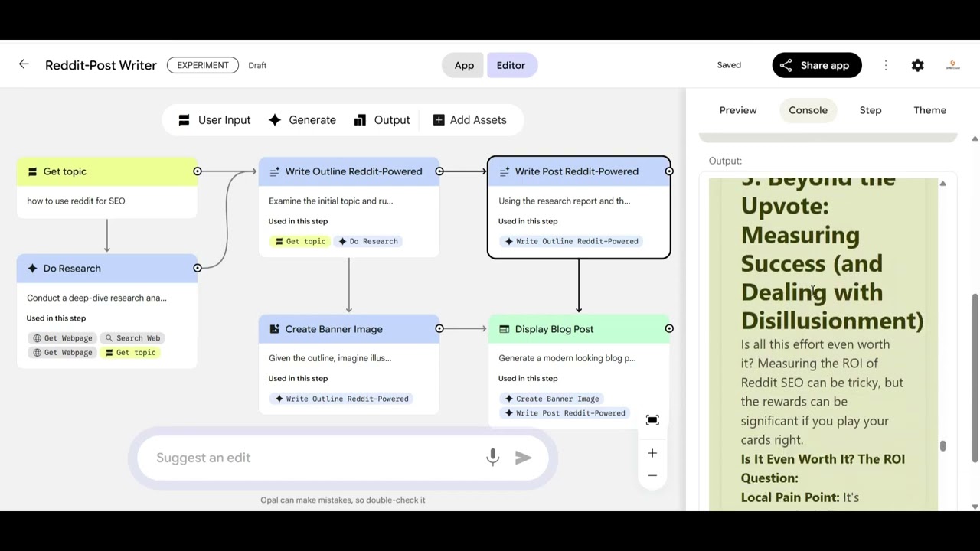Switch to Editor view toggle
Viewport: 980px width, 551px height.
pos(511,65)
